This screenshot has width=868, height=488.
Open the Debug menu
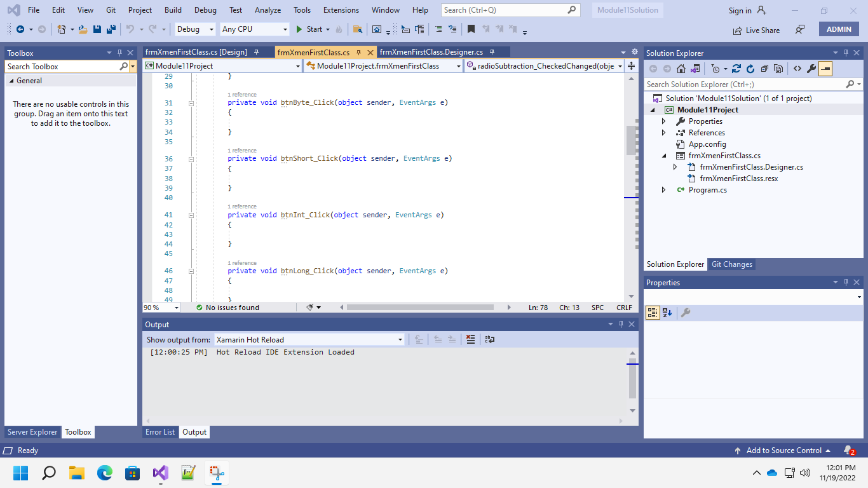205,10
